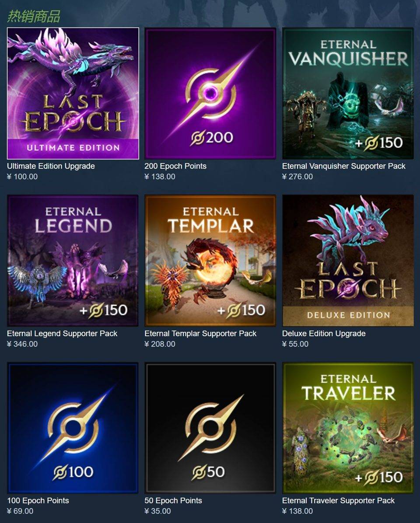Click the blue 100 Epoch Points icon
Screen dimensions: 420x523
tap(73, 428)
